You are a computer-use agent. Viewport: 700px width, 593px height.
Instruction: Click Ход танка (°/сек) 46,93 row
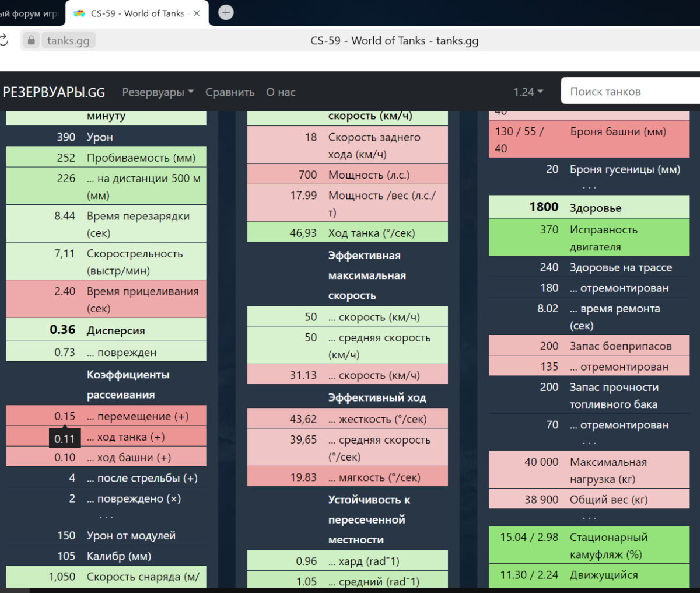pos(348,233)
